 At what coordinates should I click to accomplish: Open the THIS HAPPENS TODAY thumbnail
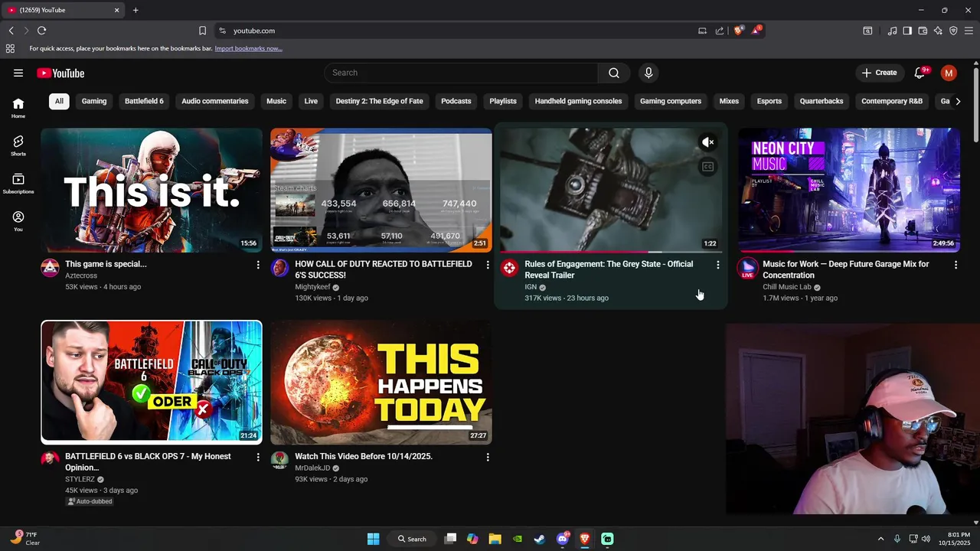(x=381, y=382)
